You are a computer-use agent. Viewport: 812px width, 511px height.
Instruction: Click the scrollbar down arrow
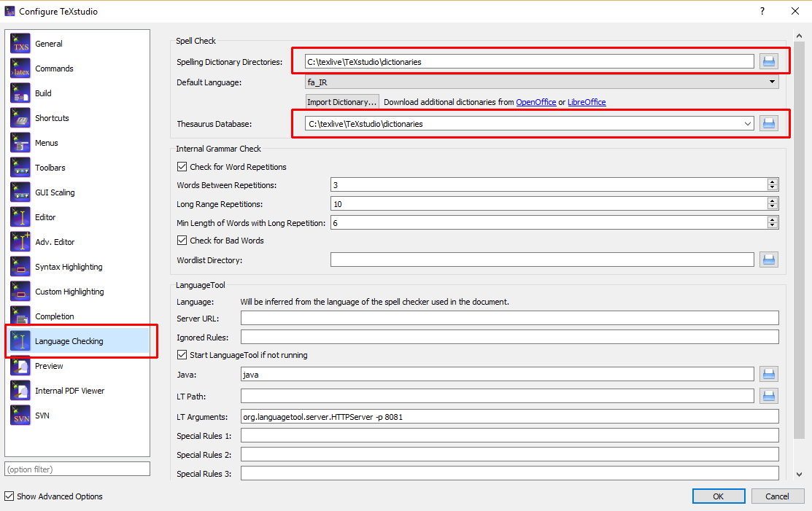tap(799, 475)
